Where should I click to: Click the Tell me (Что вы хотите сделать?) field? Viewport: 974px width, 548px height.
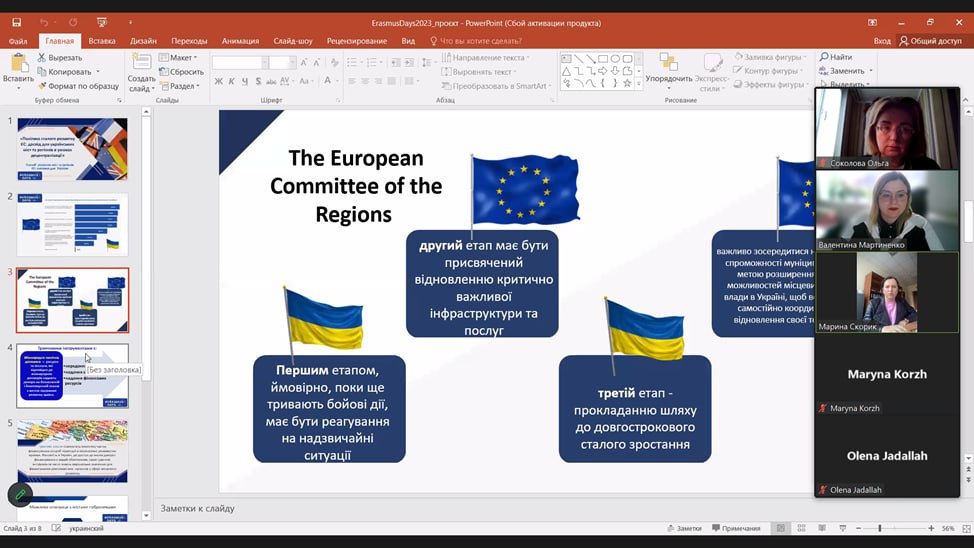476,41
